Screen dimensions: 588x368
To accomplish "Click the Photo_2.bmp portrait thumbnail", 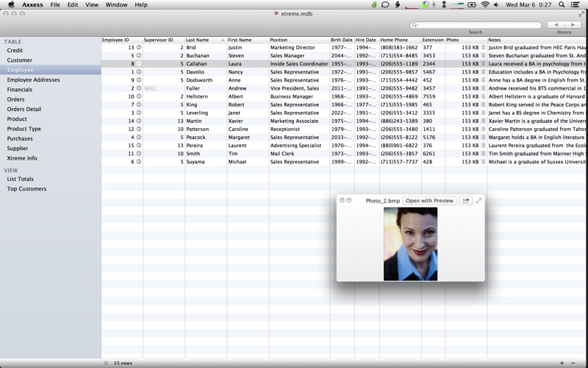I will point(410,244).
